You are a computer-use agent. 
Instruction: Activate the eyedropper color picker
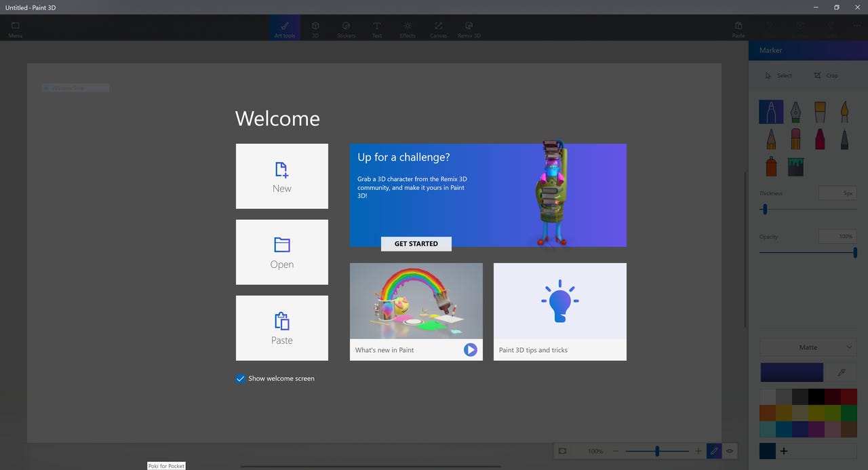tap(842, 372)
